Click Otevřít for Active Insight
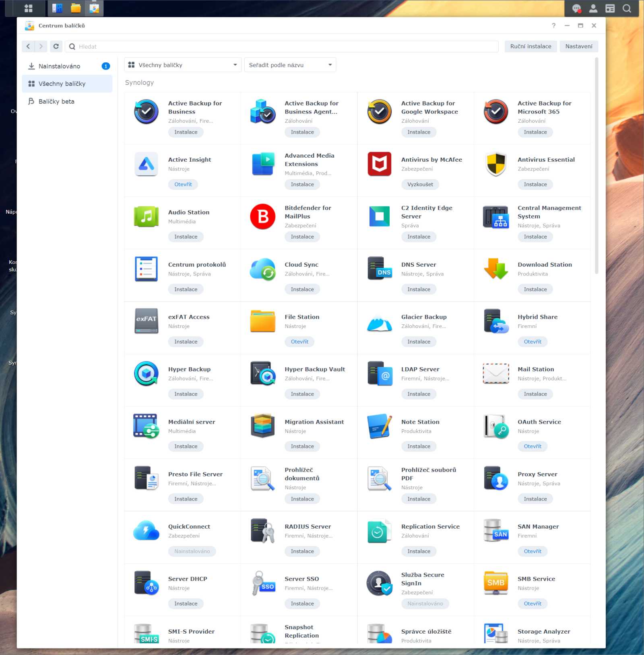The image size is (644, 655). tap(183, 184)
